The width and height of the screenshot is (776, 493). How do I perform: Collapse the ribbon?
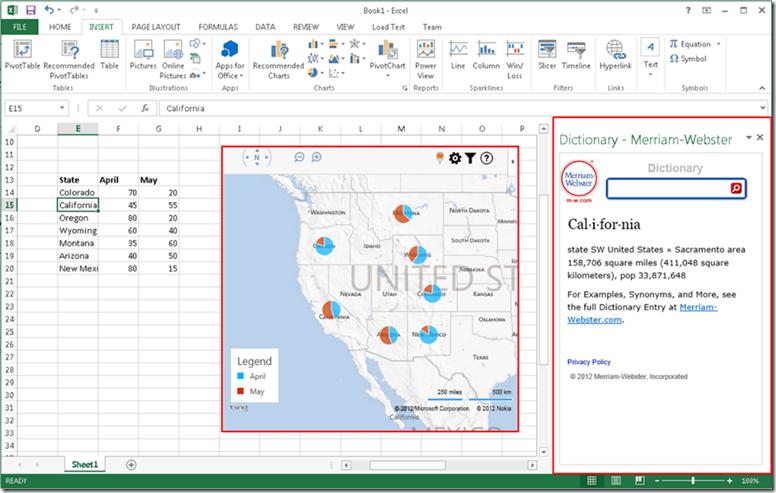pos(762,88)
